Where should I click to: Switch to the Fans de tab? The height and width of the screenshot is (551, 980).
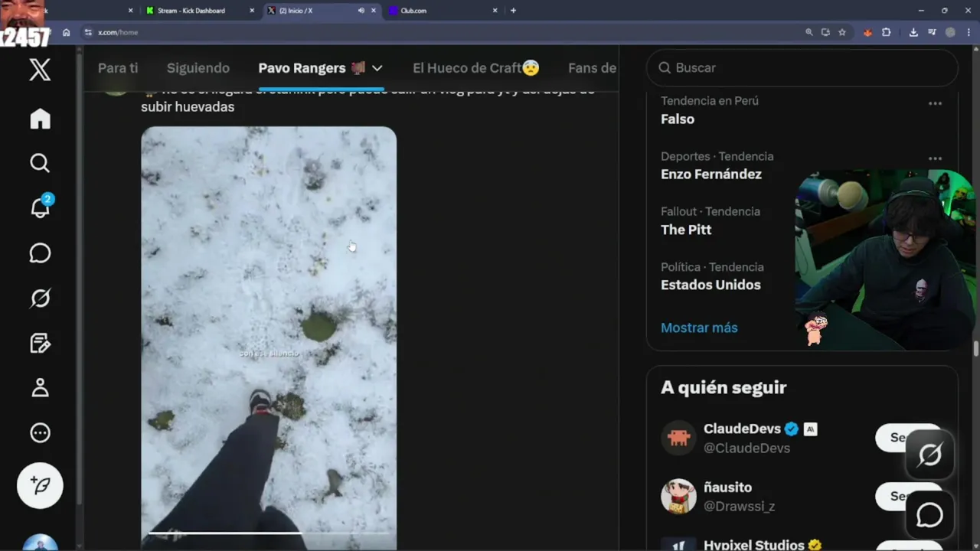pos(592,68)
